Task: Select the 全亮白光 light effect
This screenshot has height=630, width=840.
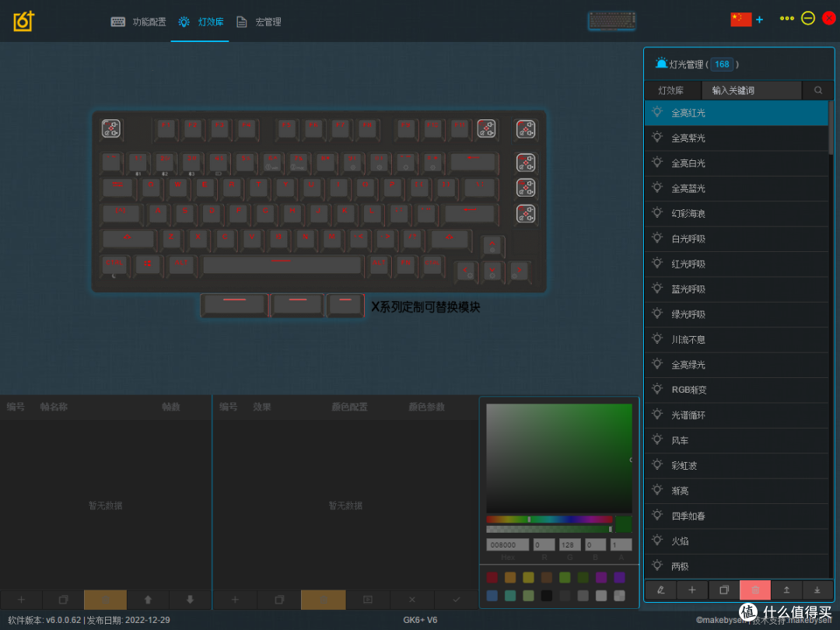Action: tap(736, 163)
